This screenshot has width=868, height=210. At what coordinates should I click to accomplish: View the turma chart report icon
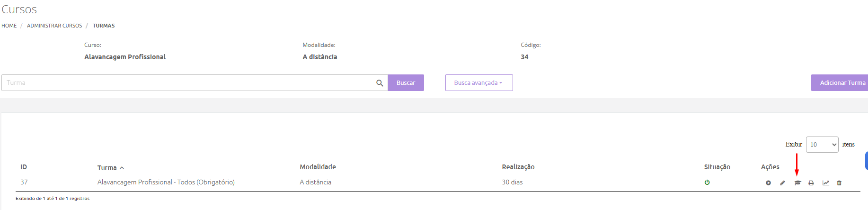coord(825,183)
